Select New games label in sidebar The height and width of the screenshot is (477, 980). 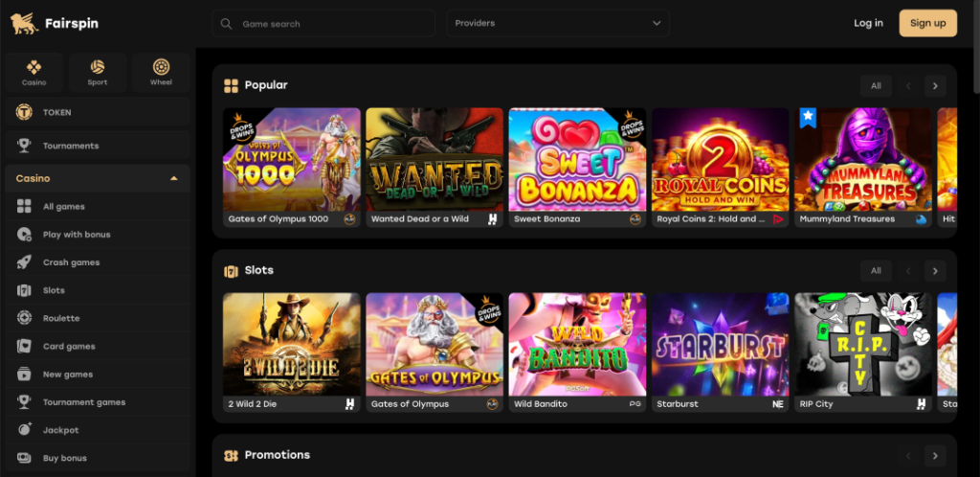68,375
